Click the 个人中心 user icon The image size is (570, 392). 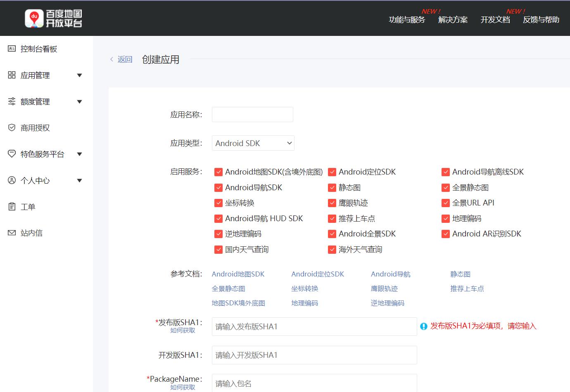[x=12, y=180]
